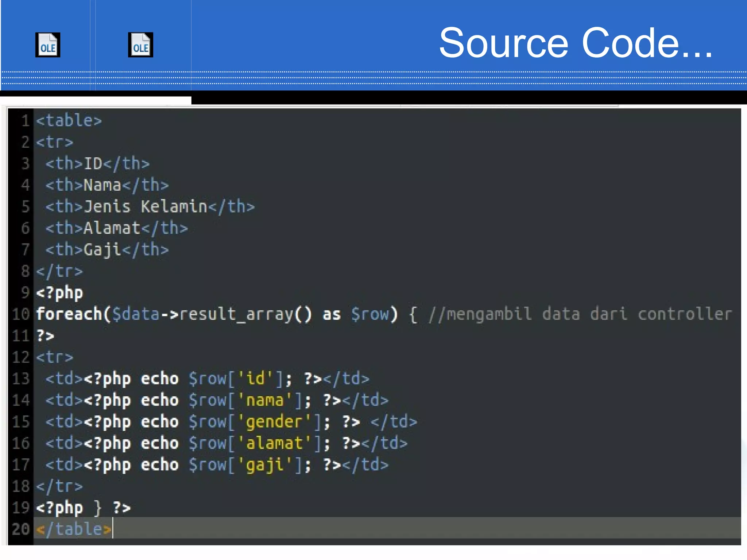Click the ?> closing tag on line 11

(x=45, y=336)
